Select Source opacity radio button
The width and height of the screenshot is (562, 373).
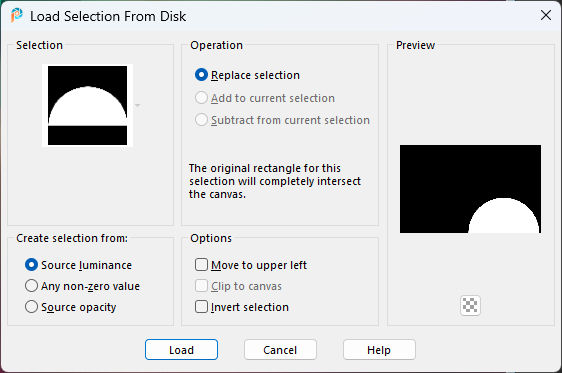(71, 307)
